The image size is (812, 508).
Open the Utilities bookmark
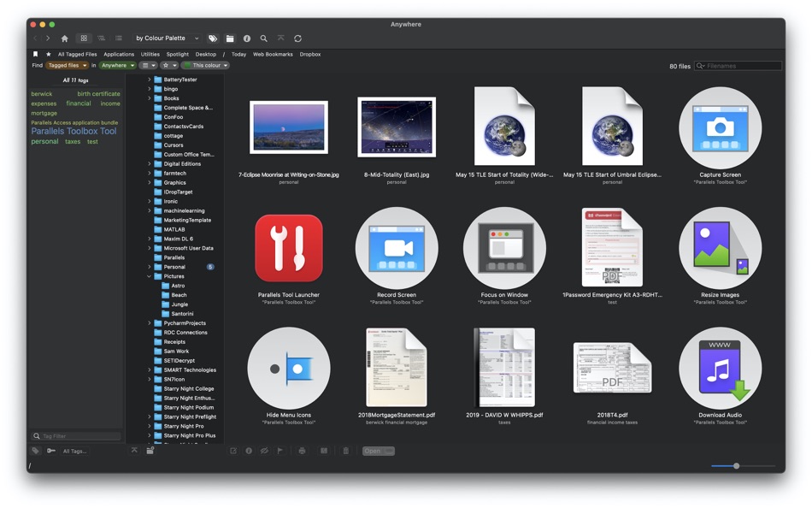[x=150, y=55]
